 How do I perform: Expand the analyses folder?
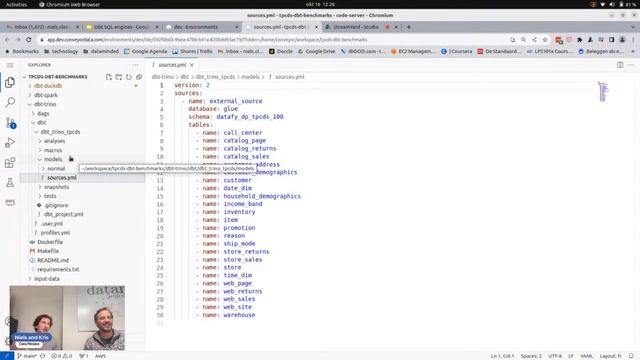(x=54, y=141)
